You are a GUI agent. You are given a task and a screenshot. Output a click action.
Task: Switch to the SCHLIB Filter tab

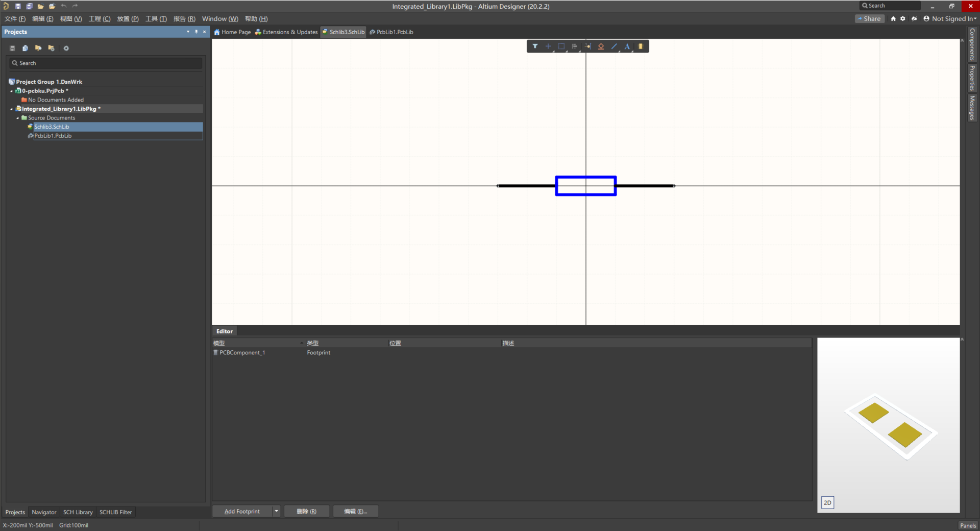(x=115, y=512)
